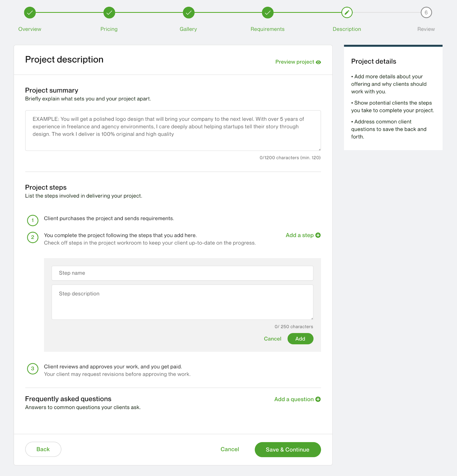The height and width of the screenshot is (476, 457).
Task: Click the Requirements step checkmark icon
Action: 268,12
